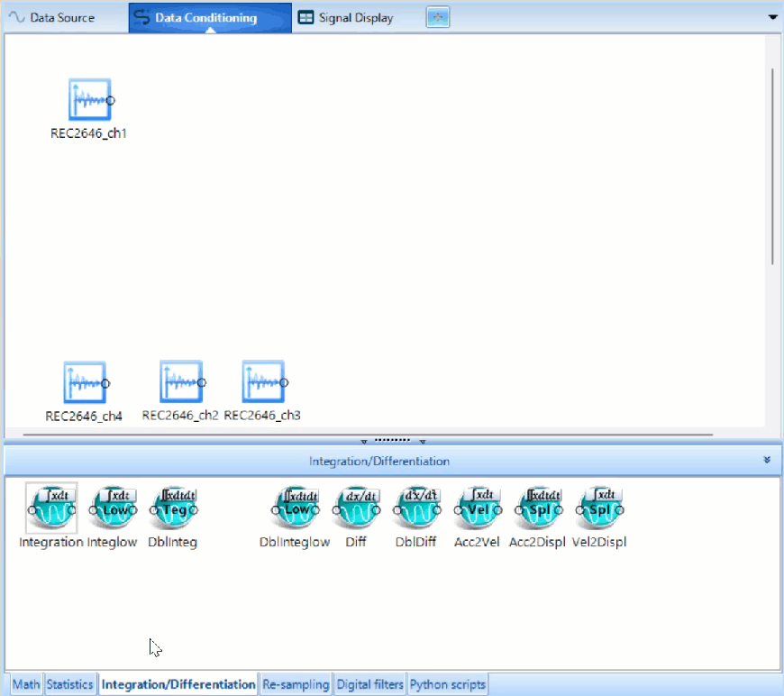Open the Digital filters palette tab
This screenshot has height=696, width=784.
369,684
